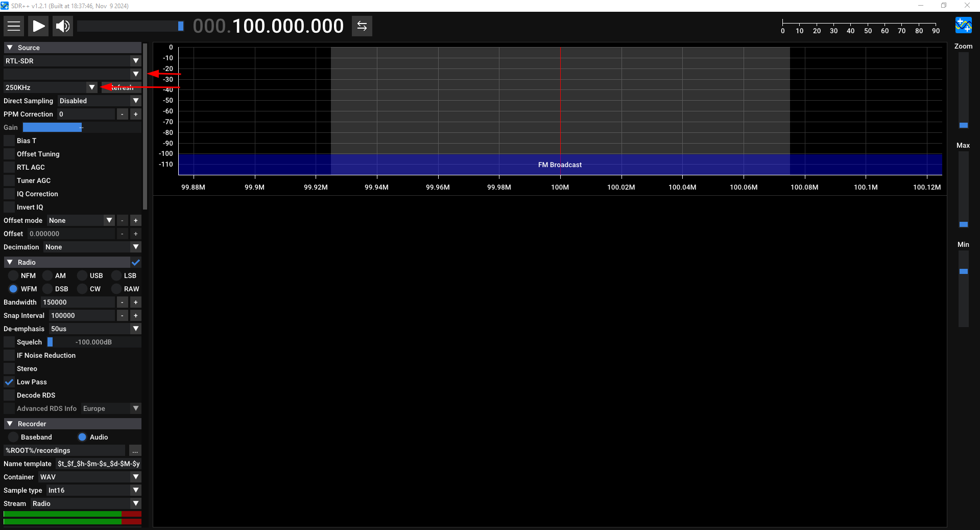Disable the Low Pass checkbox
Viewport: 980px width, 530px height.
coord(9,382)
